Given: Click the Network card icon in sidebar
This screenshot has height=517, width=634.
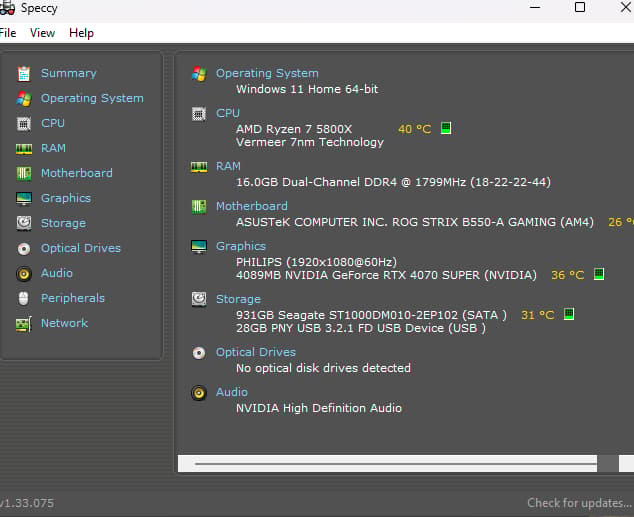Looking at the screenshot, I should point(24,324).
